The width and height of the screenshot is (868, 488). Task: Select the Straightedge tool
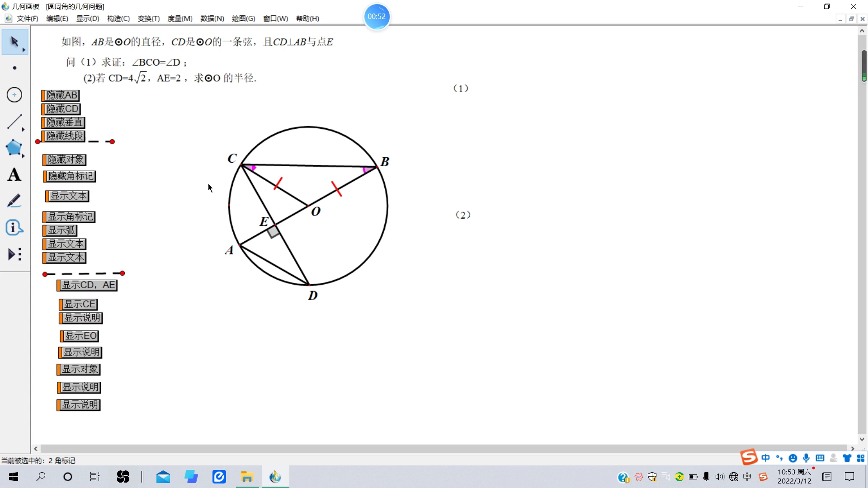coord(14,121)
